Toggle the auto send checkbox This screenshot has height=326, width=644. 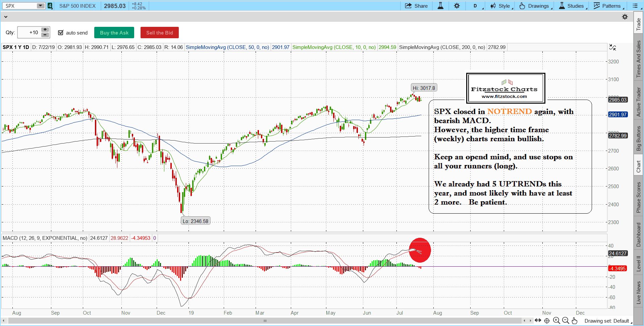click(x=61, y=33)
